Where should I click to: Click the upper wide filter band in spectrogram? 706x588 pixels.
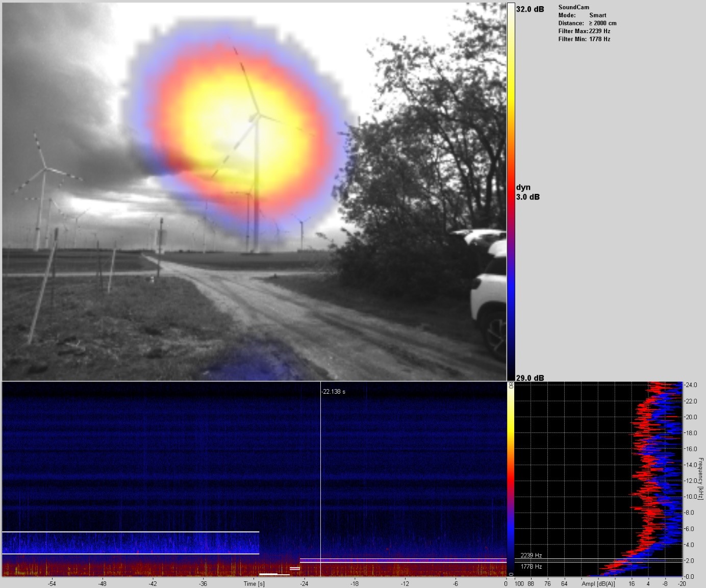coord(131,543)
